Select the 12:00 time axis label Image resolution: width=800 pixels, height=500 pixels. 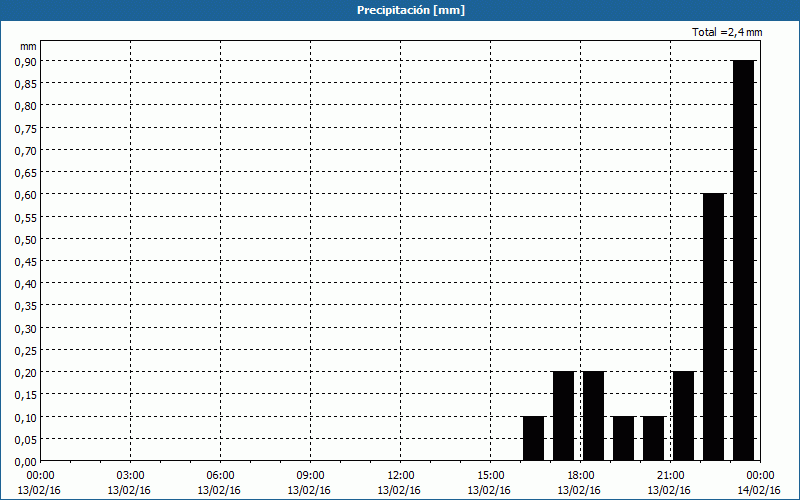click(x=400, y=475)
